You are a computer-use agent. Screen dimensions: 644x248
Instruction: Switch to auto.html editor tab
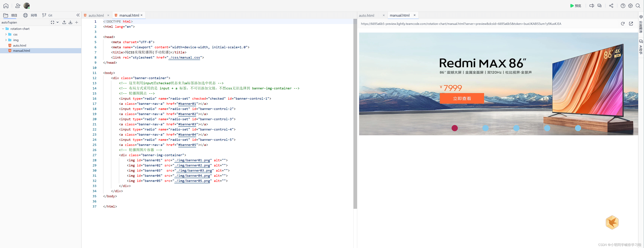(96, 15)
